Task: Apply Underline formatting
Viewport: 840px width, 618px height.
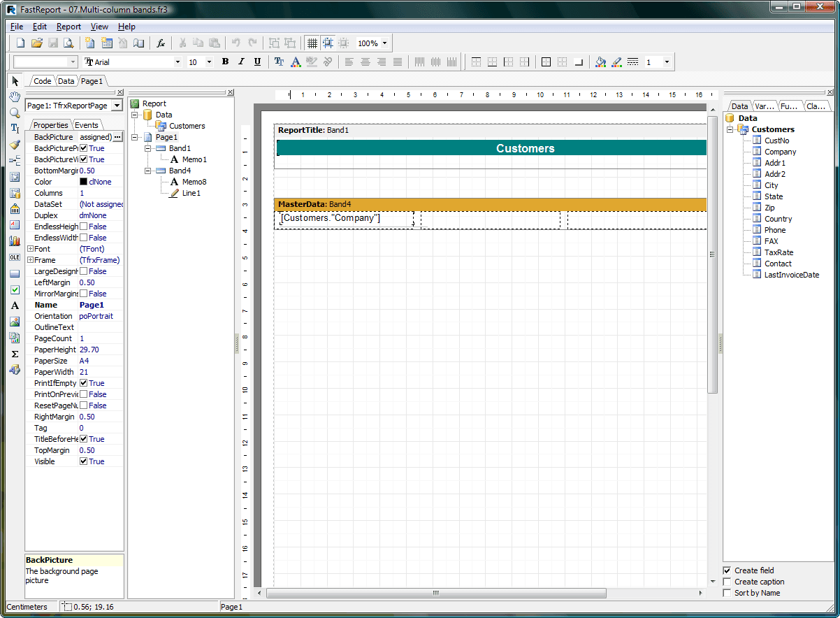Action: pos(257,62)
